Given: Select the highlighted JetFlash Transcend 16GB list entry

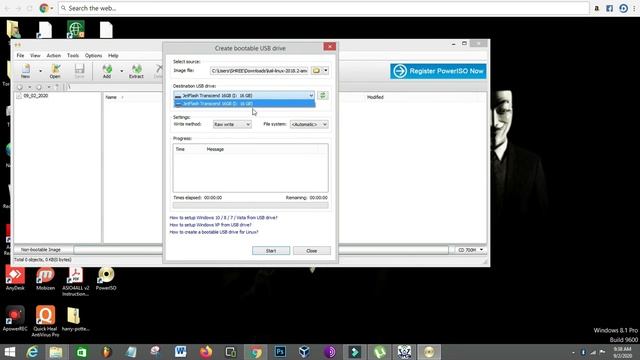Looking at the screenshot, I should click(244, 104).
